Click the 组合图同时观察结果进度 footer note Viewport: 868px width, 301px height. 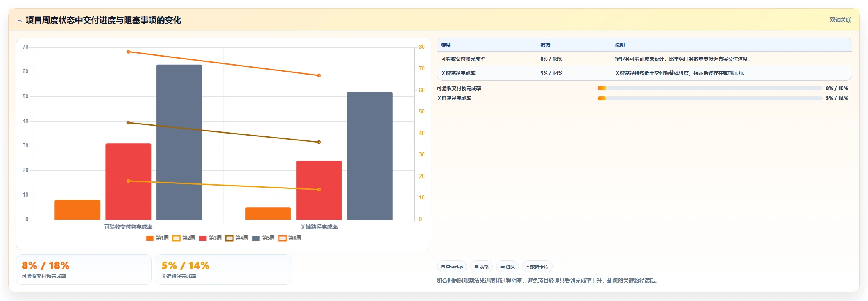(548, 281)
